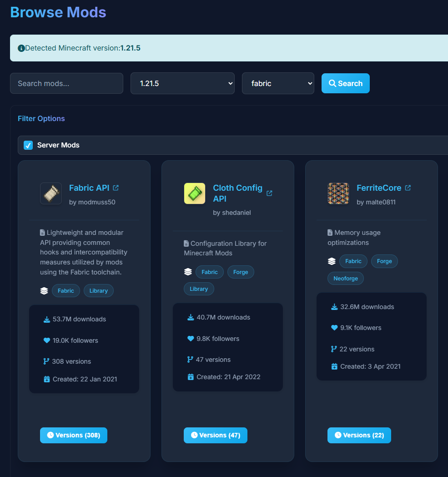The height and width of the screenshot is (477, 448).
Task: Click calendar icon beside Created: 3 Apr 2021
Action: tap(334, 366)
